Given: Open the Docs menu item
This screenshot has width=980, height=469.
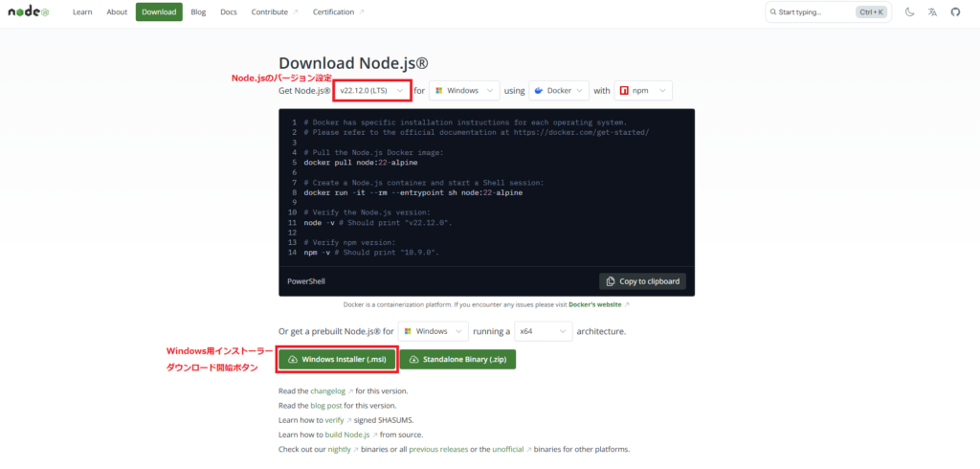Looking at the screenshot, I should click(x=229, y=11).
